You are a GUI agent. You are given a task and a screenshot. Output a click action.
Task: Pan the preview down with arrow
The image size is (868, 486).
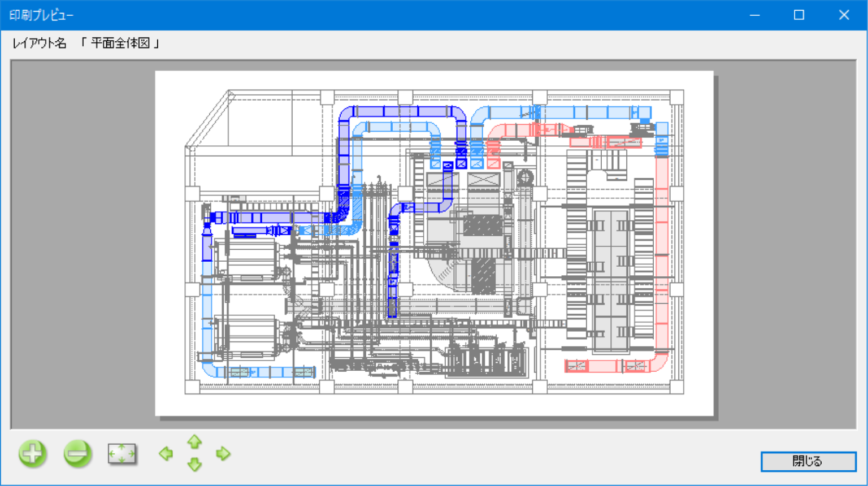point(194,466)
